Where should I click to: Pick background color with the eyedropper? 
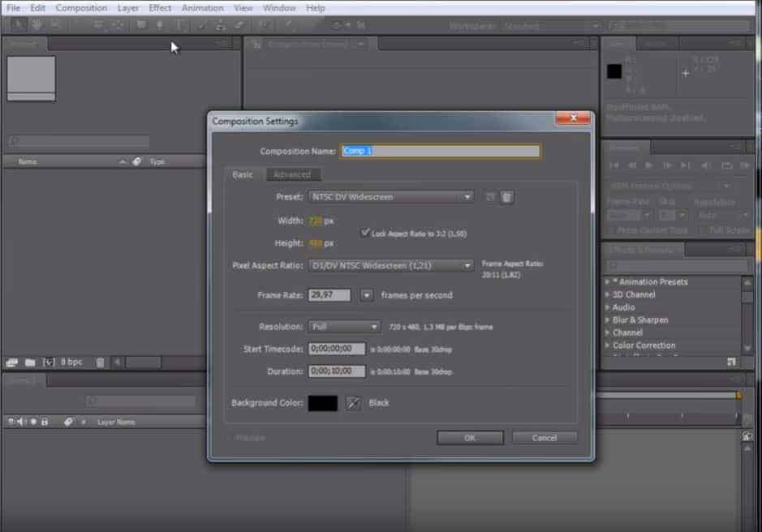point(353,403)
